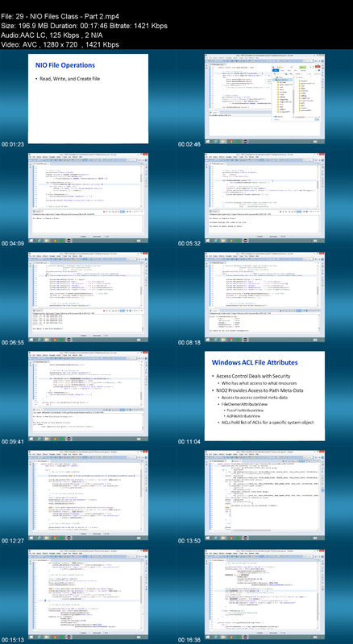Click the 00:09:41 timestamp label
The width and height of the screenshot is (353, 644).
click(12, 442)
